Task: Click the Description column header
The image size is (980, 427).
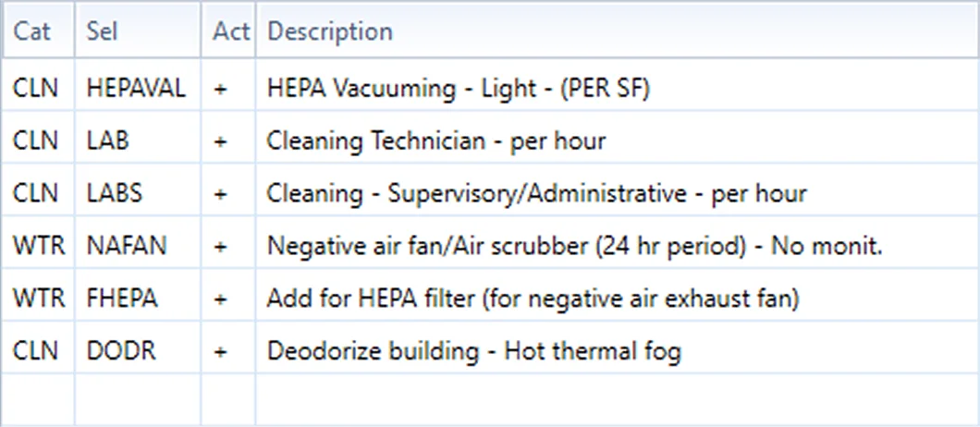Action: pyautogui.click(x=618, y=30)
